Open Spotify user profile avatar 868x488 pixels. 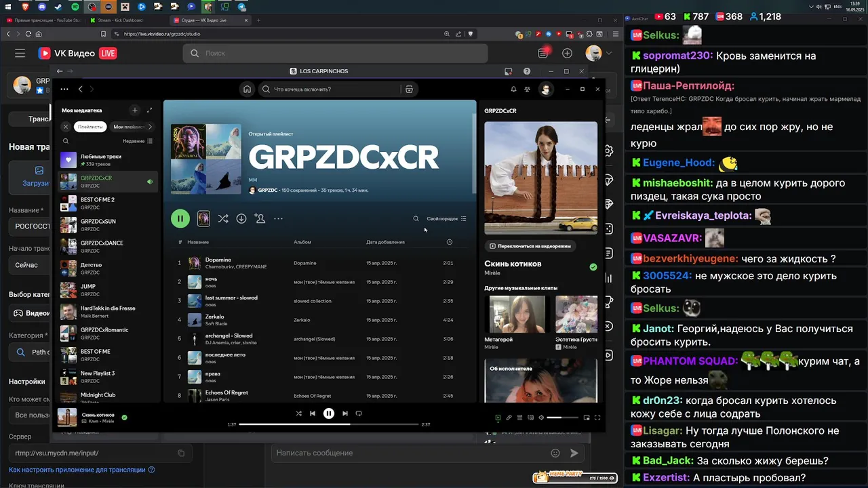545,89
